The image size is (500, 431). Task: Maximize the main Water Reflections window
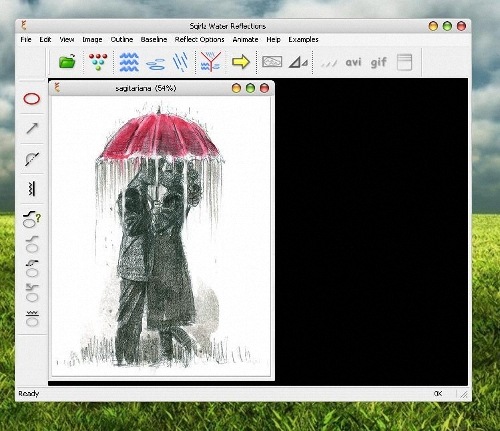447,26
